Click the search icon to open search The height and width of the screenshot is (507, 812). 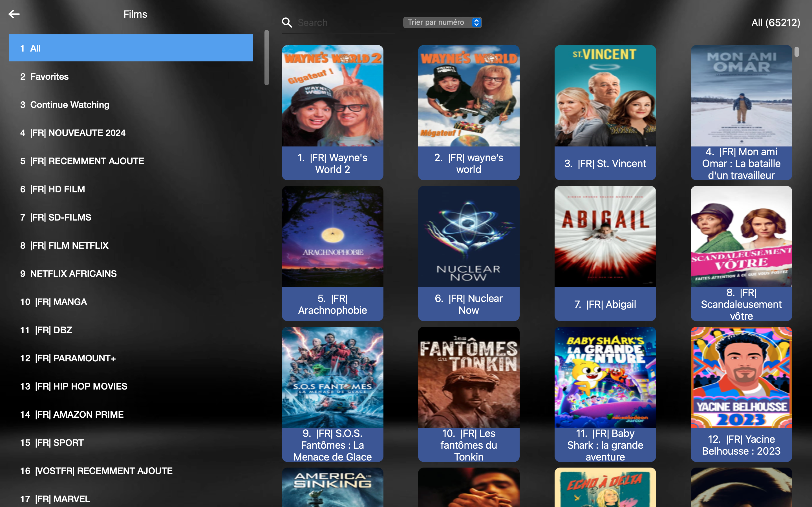[x=287, y=23]
